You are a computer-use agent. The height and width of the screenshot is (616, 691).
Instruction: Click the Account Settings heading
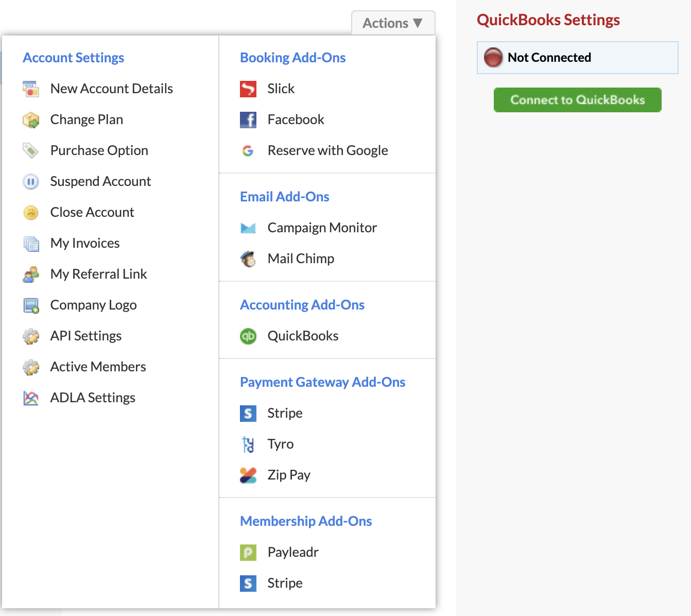pyautogui.click(x=74, y=58)
